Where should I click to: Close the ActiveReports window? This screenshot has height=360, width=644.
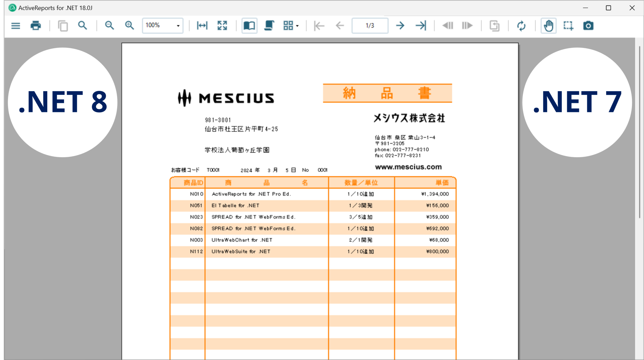(x=632, y=8)
